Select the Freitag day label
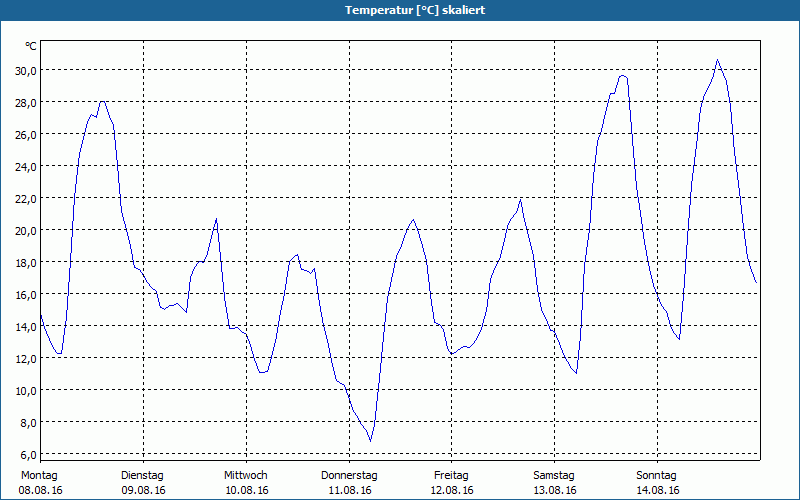 click(451, 476)
